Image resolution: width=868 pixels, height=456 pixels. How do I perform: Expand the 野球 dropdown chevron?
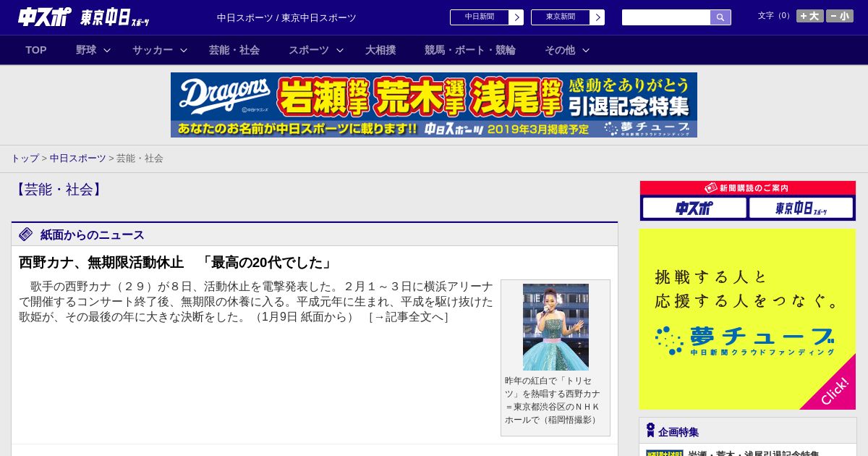[107, 50]
